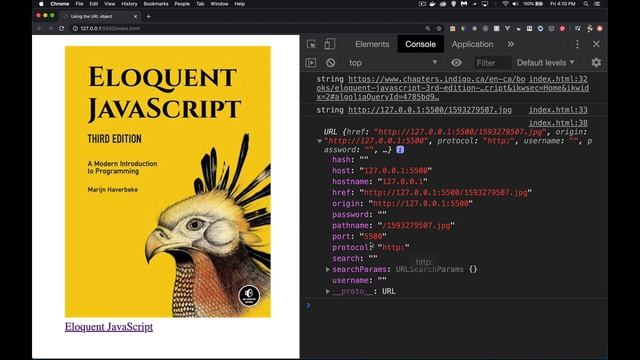Expand the searchParams URLSearchParams entry
Image resolution: width=640 pixels, height=360 pixels.
coord(327,269)
